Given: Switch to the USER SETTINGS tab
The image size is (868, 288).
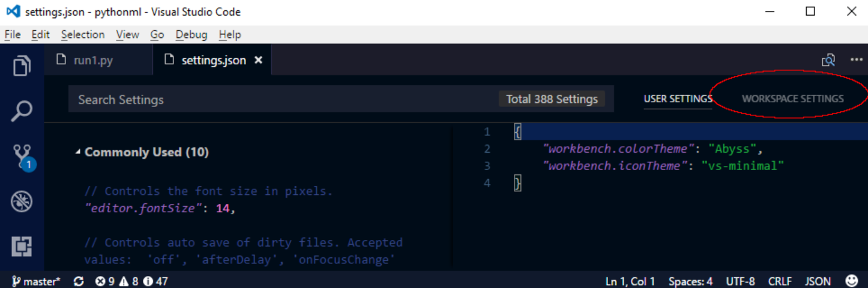Looking at the screenshot, I should 678,99.
